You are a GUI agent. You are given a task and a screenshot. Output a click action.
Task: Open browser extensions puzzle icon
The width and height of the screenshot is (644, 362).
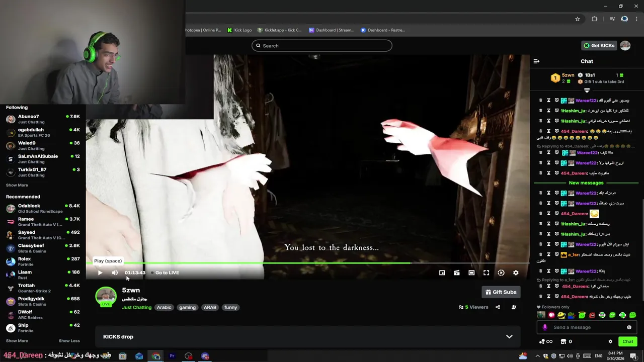(595, 19)
